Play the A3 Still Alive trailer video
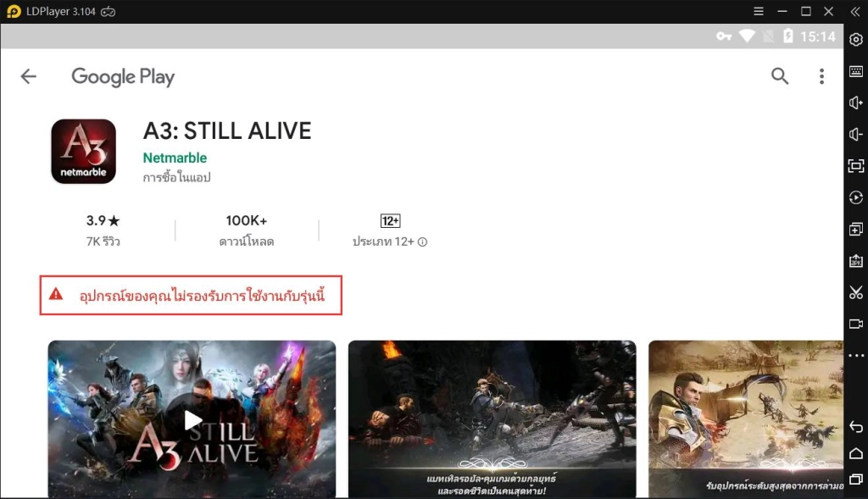This screenshot has width=868, height=499. coord(192,419)
